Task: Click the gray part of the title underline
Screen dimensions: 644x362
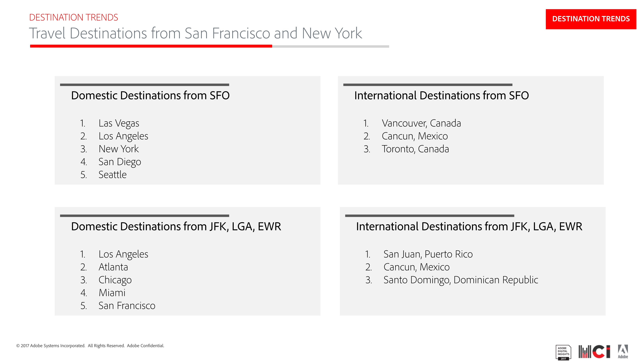Action: pos(330,46)
